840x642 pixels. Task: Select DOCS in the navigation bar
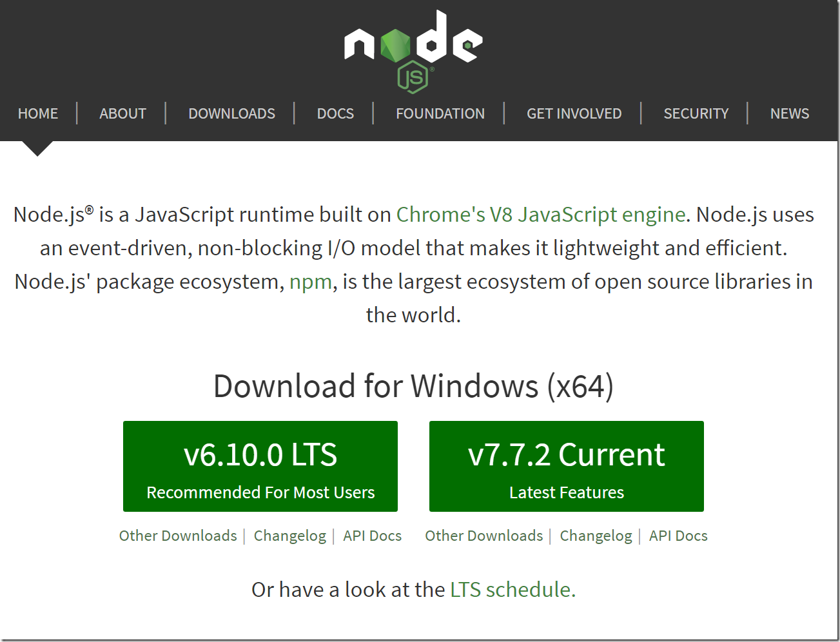click(x=335, y=113)
